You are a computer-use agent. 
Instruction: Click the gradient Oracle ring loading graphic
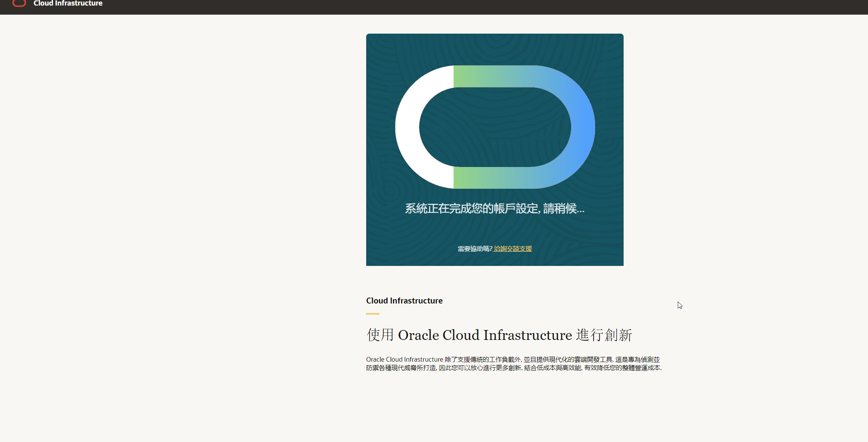click(495, 127)
